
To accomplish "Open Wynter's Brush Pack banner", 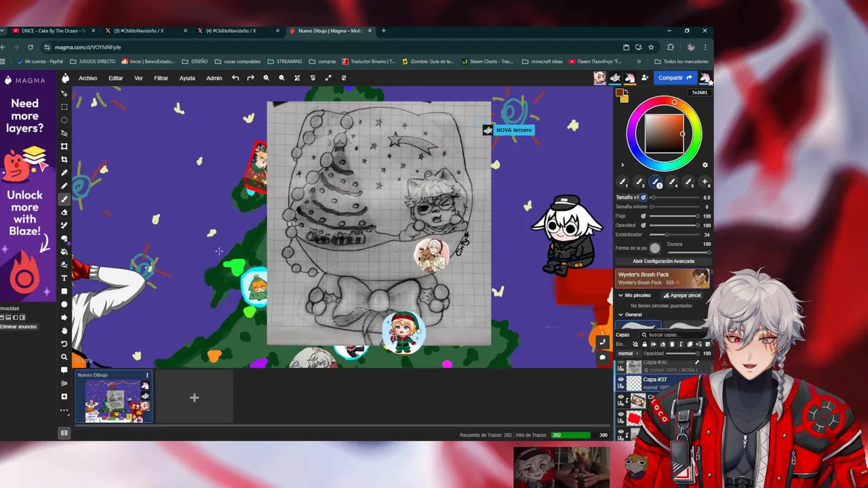I will [662, 278].
